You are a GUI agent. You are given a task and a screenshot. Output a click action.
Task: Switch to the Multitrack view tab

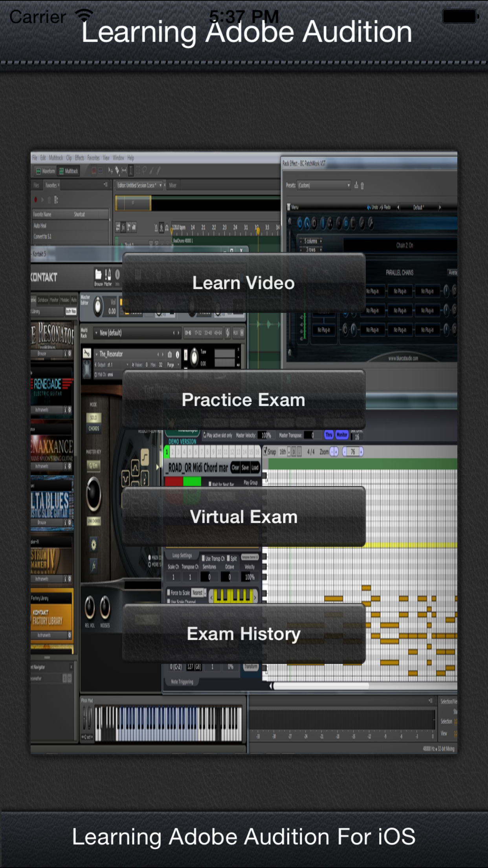click(69, 171)
